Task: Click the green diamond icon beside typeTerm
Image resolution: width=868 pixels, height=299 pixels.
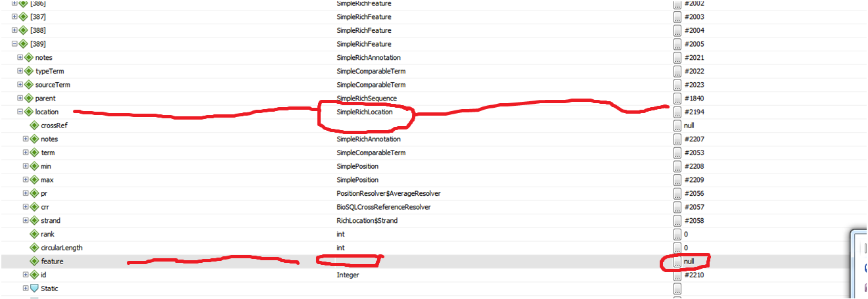Action: tap(29, 71)
